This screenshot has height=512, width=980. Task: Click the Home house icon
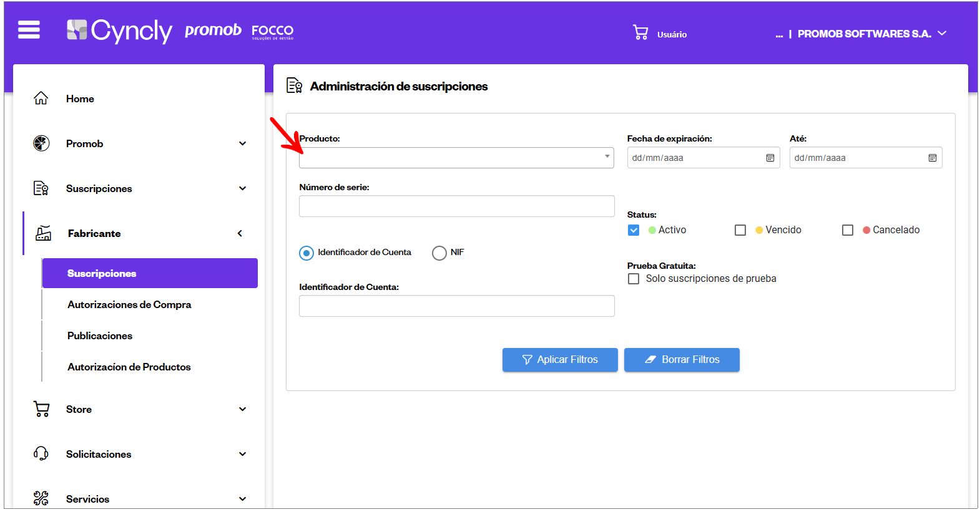click(41, 99)
